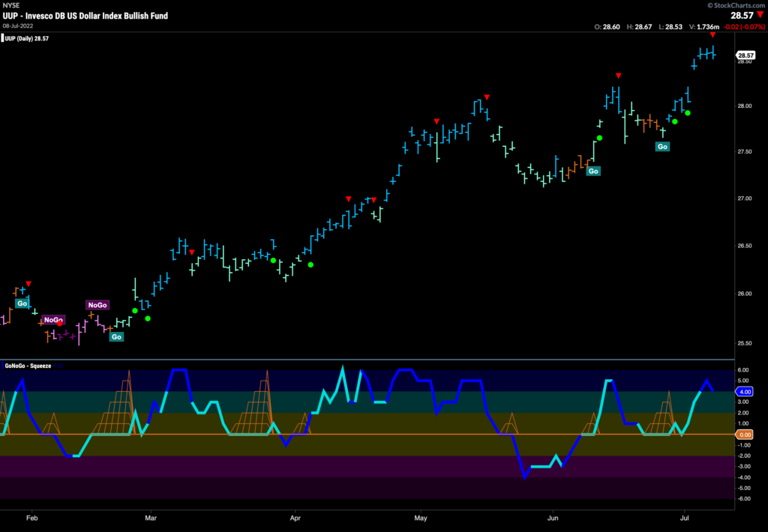Image resolution: width=768 pixels, height=532 pixels.
Task: Click the red triangle over the early March bars
Action: pos(192,253)
